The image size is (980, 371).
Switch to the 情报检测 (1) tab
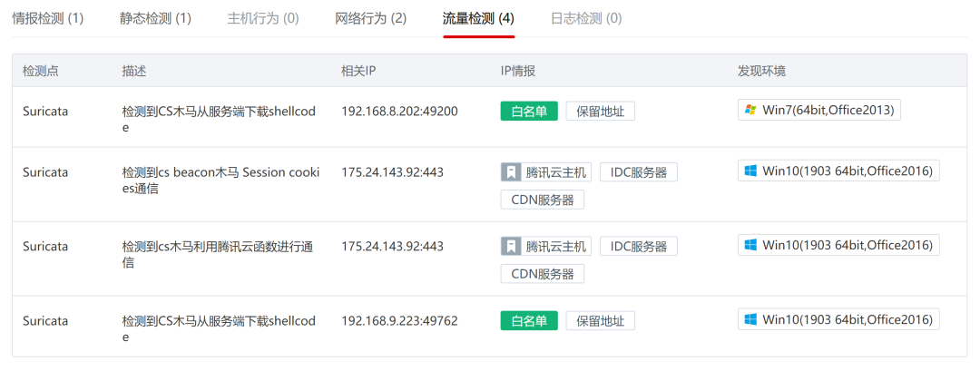click(x=48, y=19)
